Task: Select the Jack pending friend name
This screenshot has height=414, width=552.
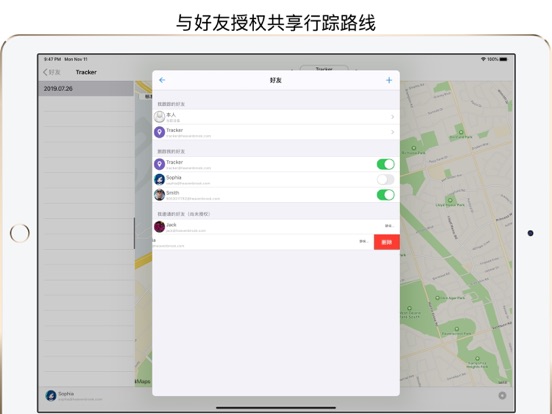Action: tap(171, 225)
